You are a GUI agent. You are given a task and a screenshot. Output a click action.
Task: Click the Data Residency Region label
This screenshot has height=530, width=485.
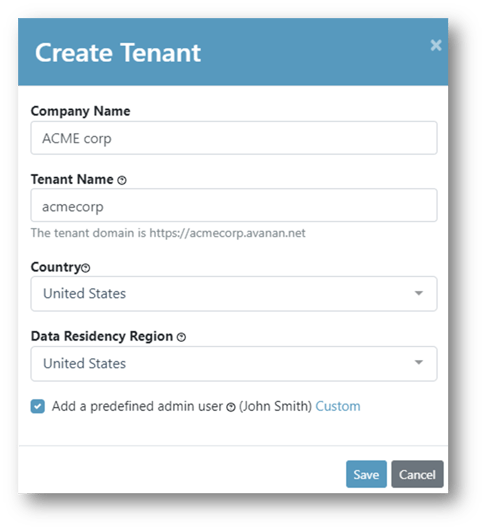tap(102, 336)
